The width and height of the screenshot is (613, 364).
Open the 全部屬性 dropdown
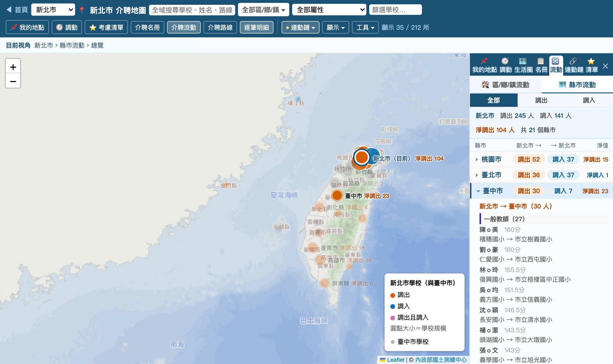pos(329,10)
